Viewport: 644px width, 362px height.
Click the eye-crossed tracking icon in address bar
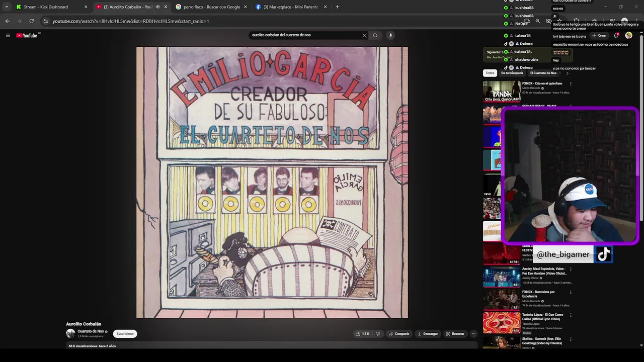(x=548, y=21)
